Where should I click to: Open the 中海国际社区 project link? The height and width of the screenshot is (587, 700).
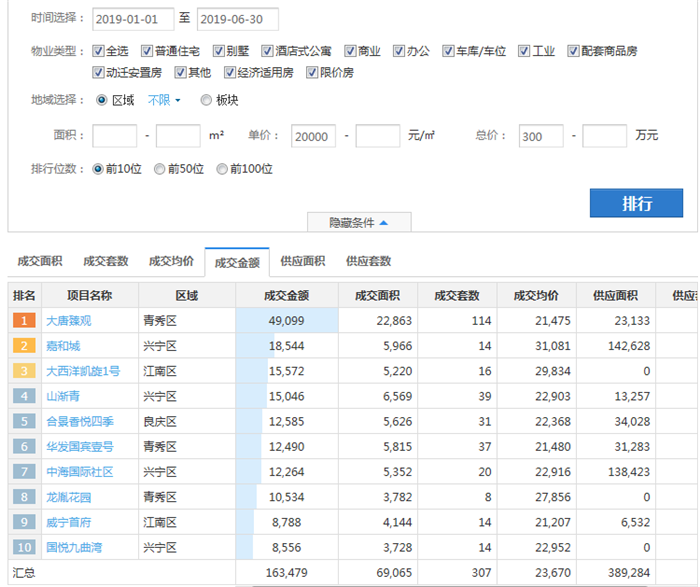click(x=80, y=472)
